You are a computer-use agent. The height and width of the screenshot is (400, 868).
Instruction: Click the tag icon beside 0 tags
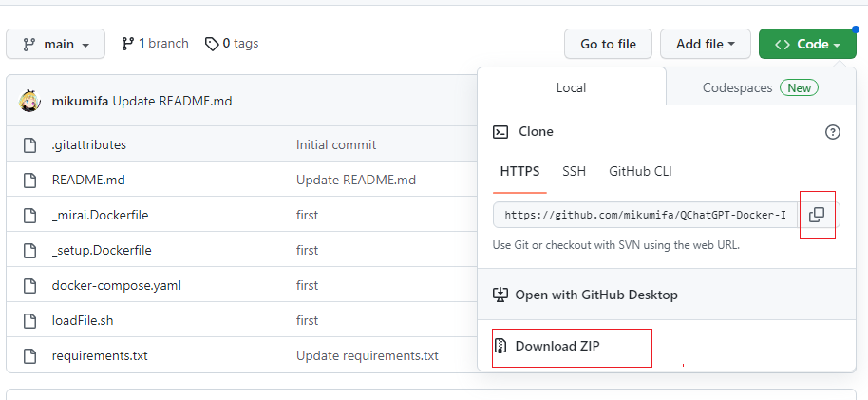(x=212, y=44)
